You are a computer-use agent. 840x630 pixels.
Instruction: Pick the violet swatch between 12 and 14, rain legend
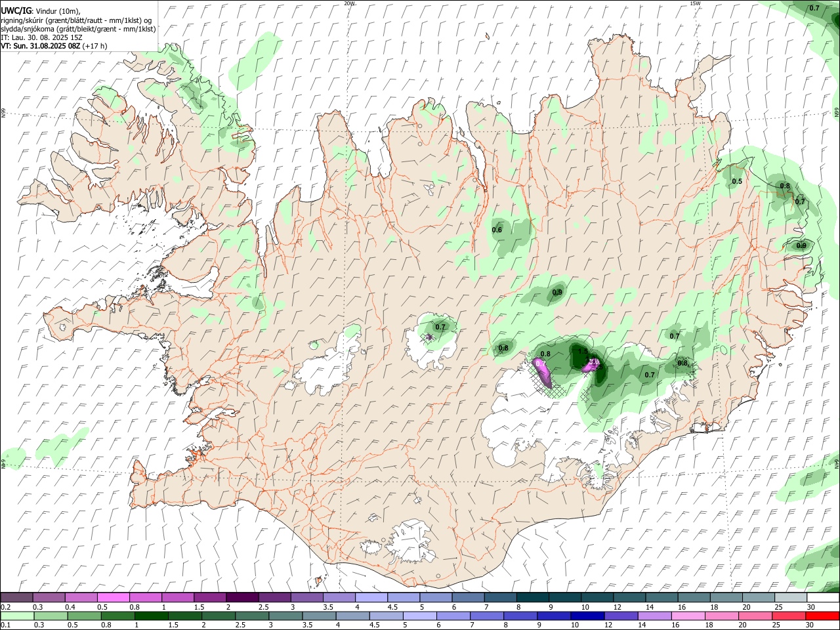[621, 616]
